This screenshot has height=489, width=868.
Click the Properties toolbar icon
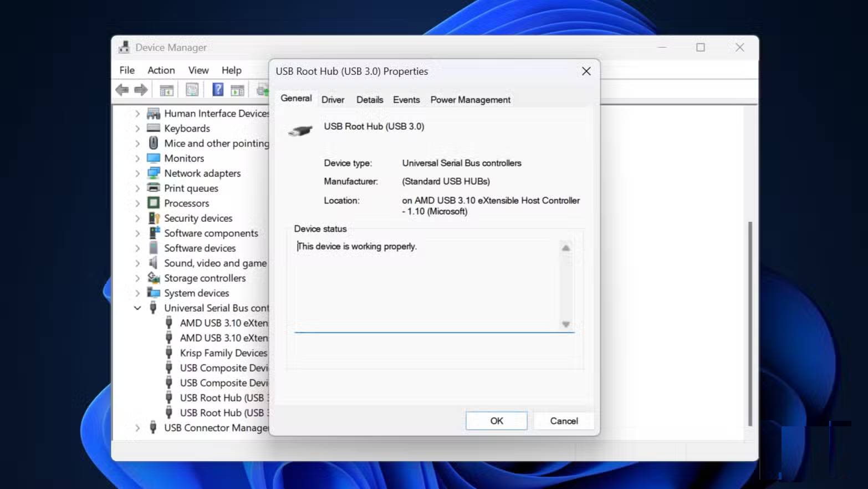click(x=192, y=90)
